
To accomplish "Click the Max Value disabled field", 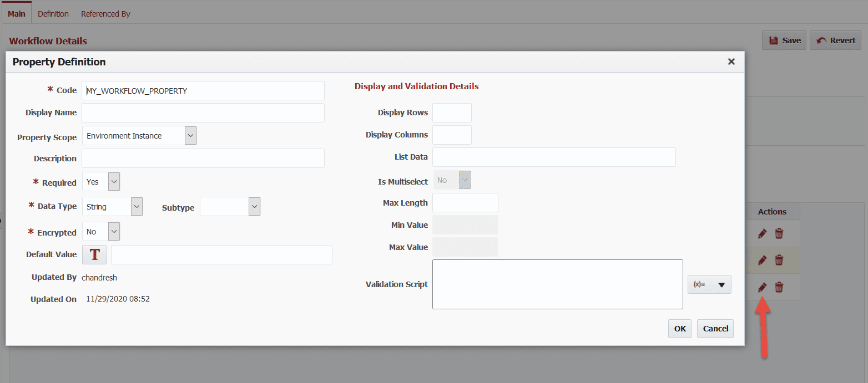I will [x=465, y=247].
